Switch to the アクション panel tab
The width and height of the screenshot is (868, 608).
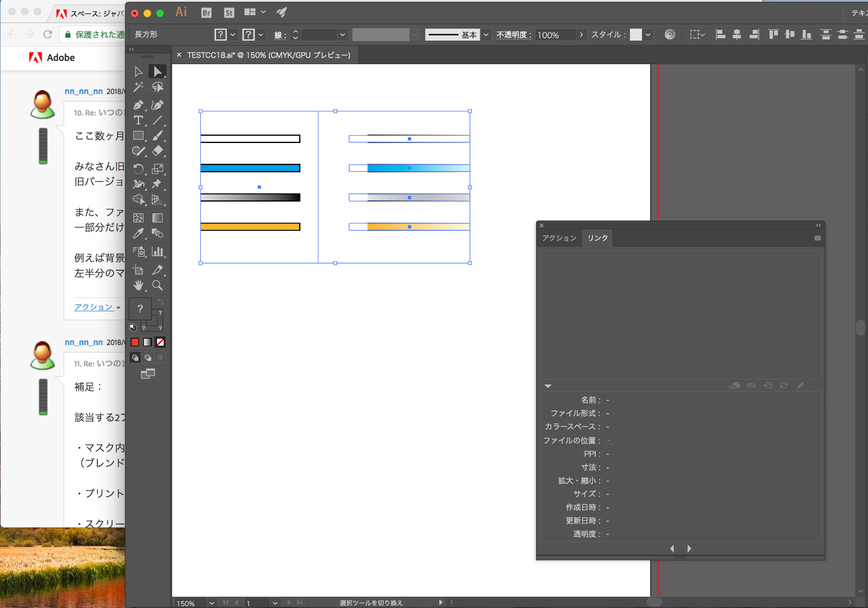point(559,238)
